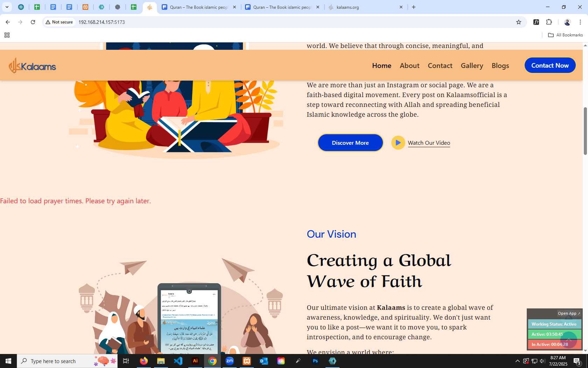This screenshot has width=588, height=368.
Task: Open Visual Studio Code from taskbar
Action: click(x=178, y=361)
